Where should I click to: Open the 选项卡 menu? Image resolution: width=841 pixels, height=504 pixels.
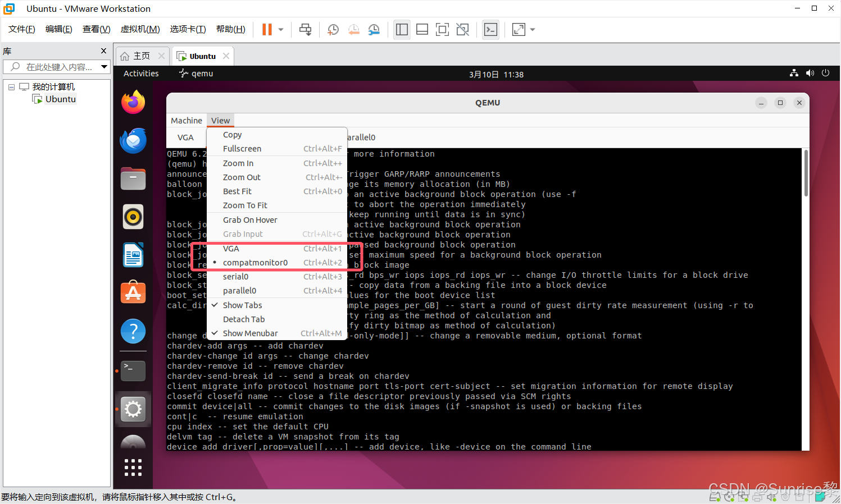click(188, 29)
